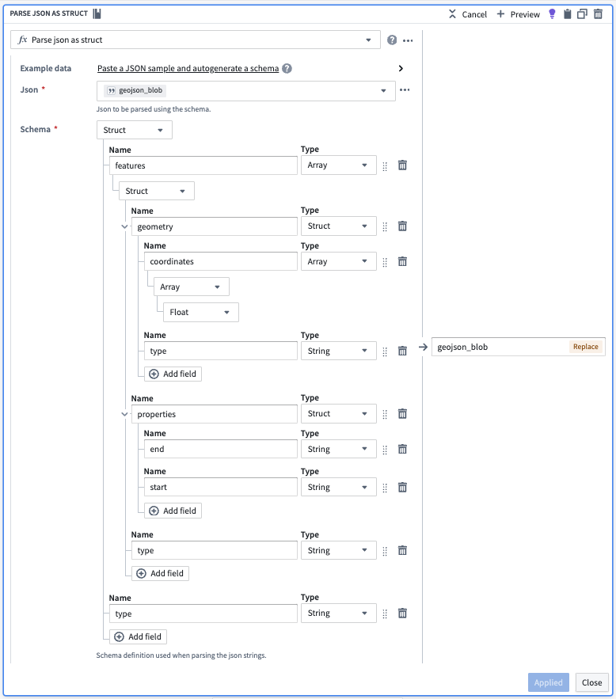The image size is (616, 699).
Task: Add field inside properties struct
Action: pos(173,511)
